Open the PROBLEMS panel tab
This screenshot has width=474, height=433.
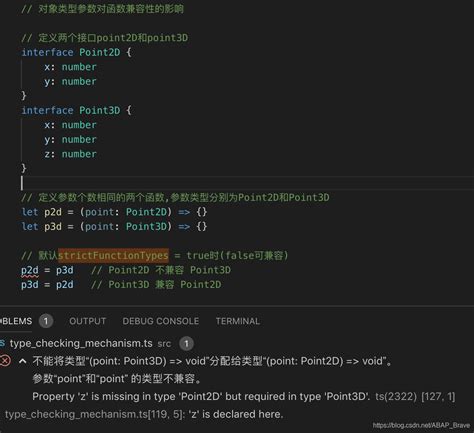(x=16, y=321)
